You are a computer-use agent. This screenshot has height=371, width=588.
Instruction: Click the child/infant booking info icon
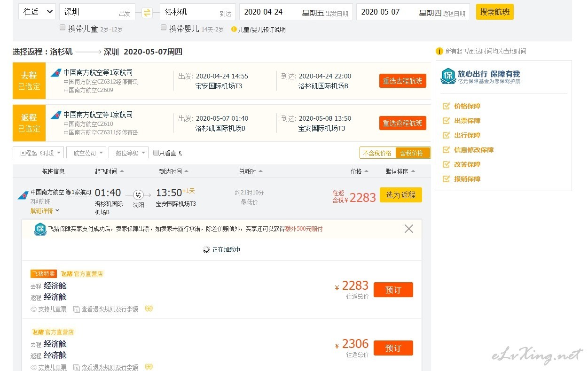click(234, 29)
